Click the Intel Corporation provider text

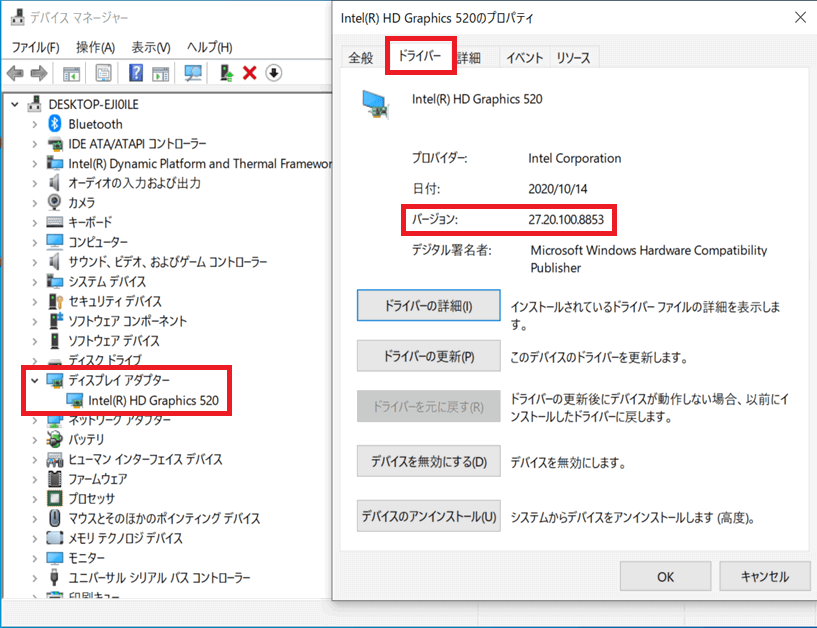(574, 158)
